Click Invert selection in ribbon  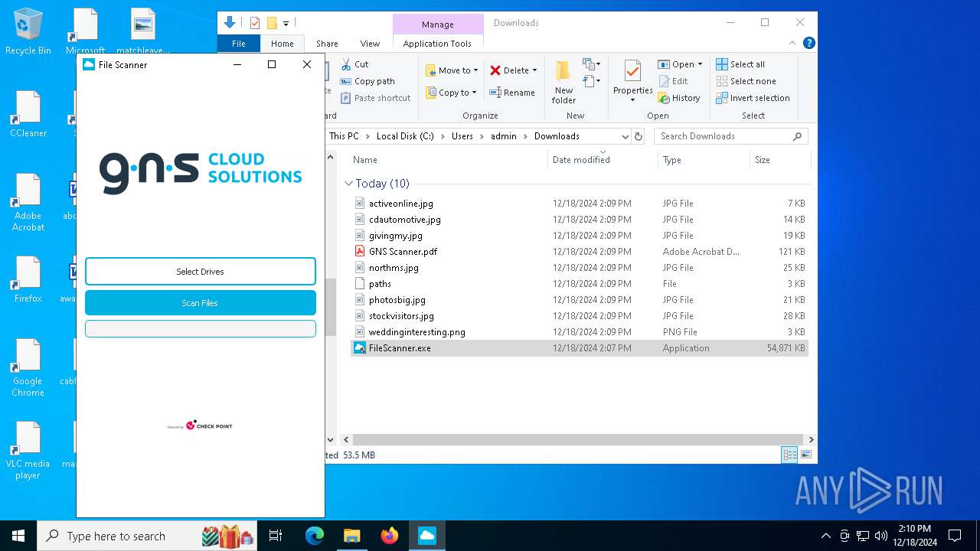[753, 98]
